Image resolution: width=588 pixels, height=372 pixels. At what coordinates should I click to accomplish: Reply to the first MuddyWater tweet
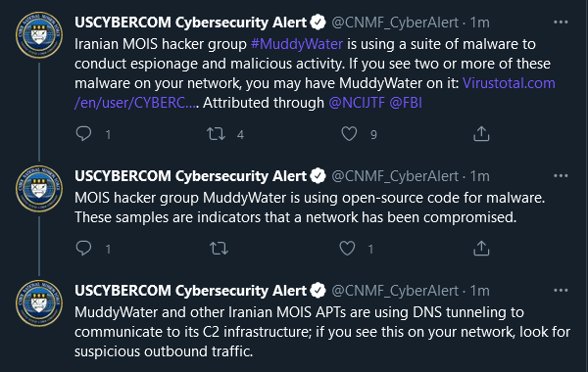click(x=83, y=134)
